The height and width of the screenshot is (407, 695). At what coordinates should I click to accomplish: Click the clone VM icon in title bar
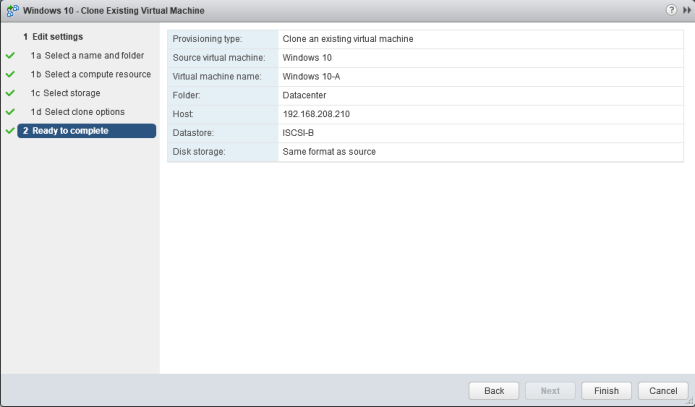pos(11,10)
